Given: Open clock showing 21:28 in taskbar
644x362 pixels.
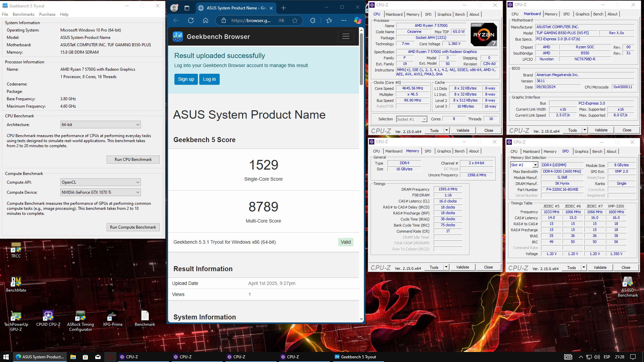Looking at the screenshot, I should pyautogui.click(x=620, y=357).
